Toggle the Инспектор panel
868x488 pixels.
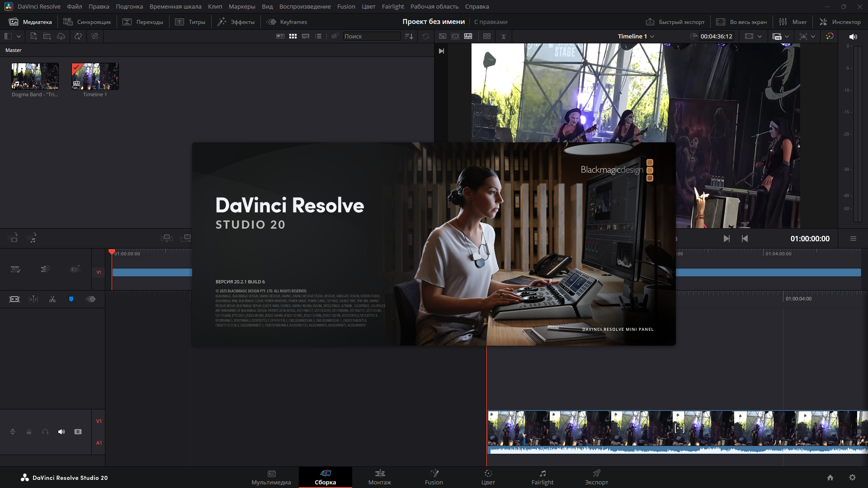[840, 22]
